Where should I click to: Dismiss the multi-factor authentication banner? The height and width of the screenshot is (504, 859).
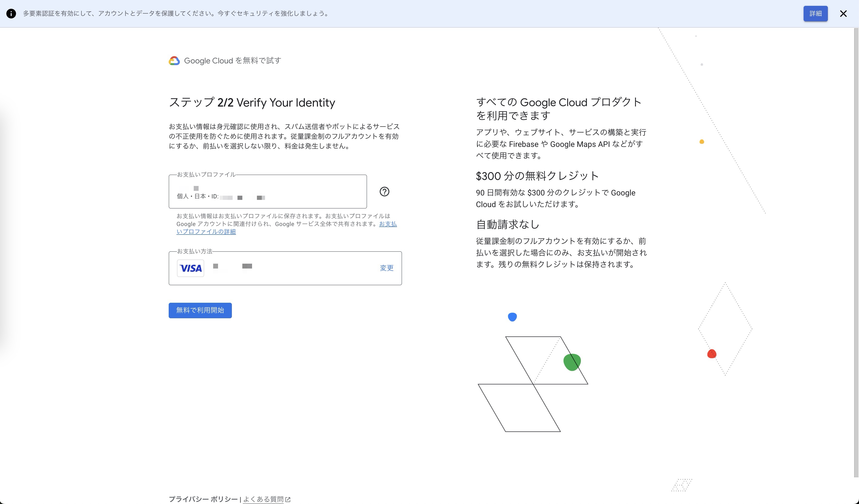click(x=844, y=14)
